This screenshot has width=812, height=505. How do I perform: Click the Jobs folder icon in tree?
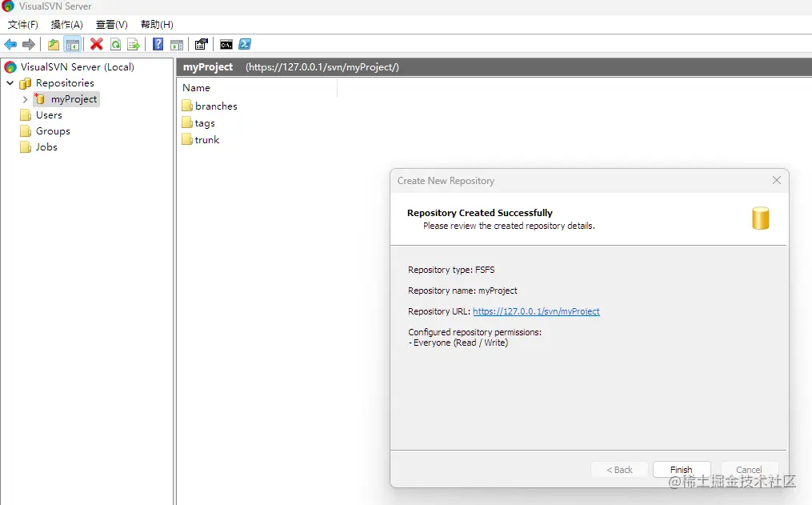point(26,147)
